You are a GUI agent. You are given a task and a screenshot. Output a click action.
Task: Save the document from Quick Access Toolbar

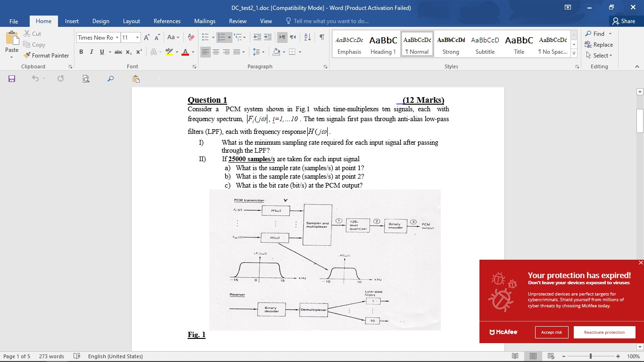[11, 79]
